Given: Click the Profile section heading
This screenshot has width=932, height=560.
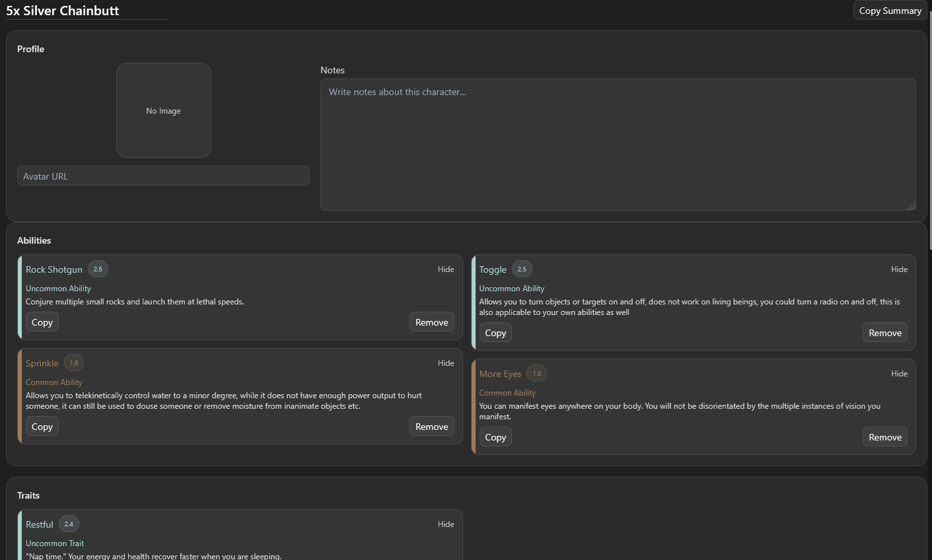Looking at the screenshot, I should 31,49.
